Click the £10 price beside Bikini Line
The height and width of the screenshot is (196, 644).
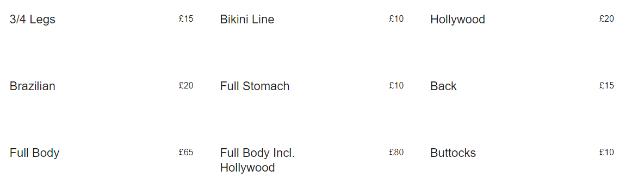click(397, 18)
